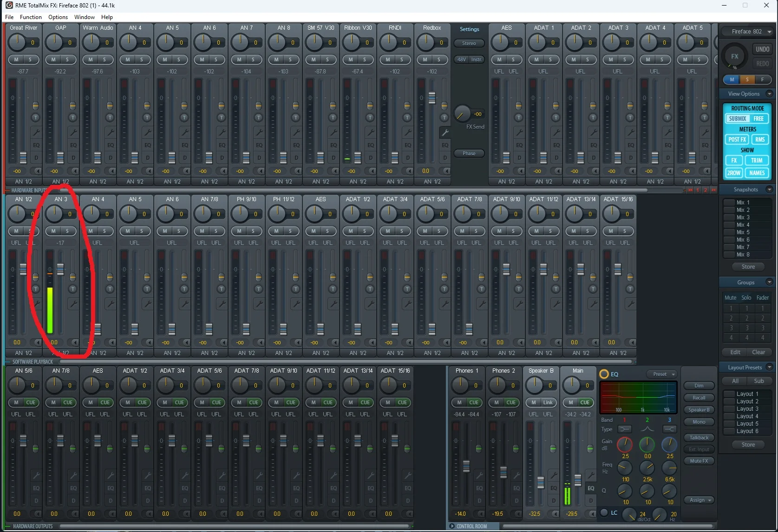The height and width of the screenshot is (532, 778).
Task: Collapse the Snapshots section
Action: (x=769, y=190)
